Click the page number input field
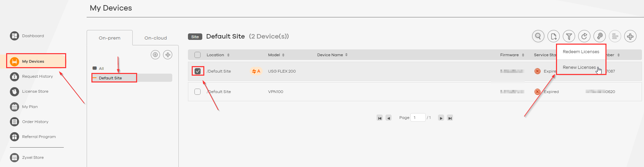The width and height of the screenshot is (644, 167). pyautogui.click(x=418, y=118)
